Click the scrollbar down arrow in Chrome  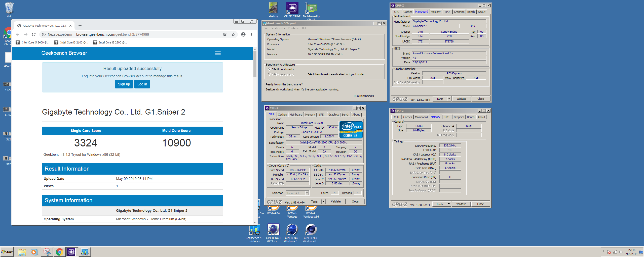pos(255,222)
